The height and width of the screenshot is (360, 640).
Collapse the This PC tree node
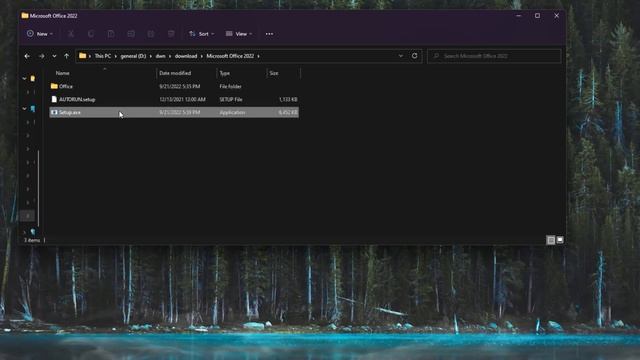point(24,109)
